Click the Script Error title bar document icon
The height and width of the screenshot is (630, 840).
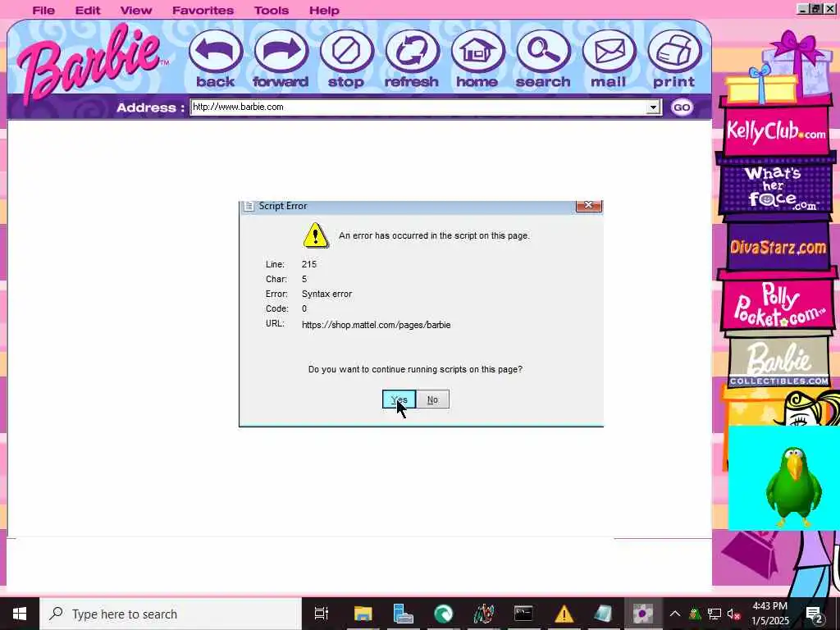click(x=249, y=206)
